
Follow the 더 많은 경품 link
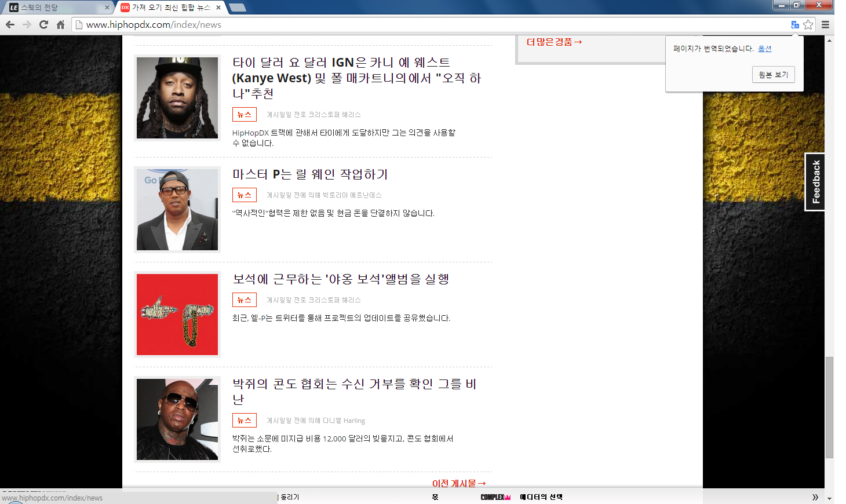pos(553,42)
